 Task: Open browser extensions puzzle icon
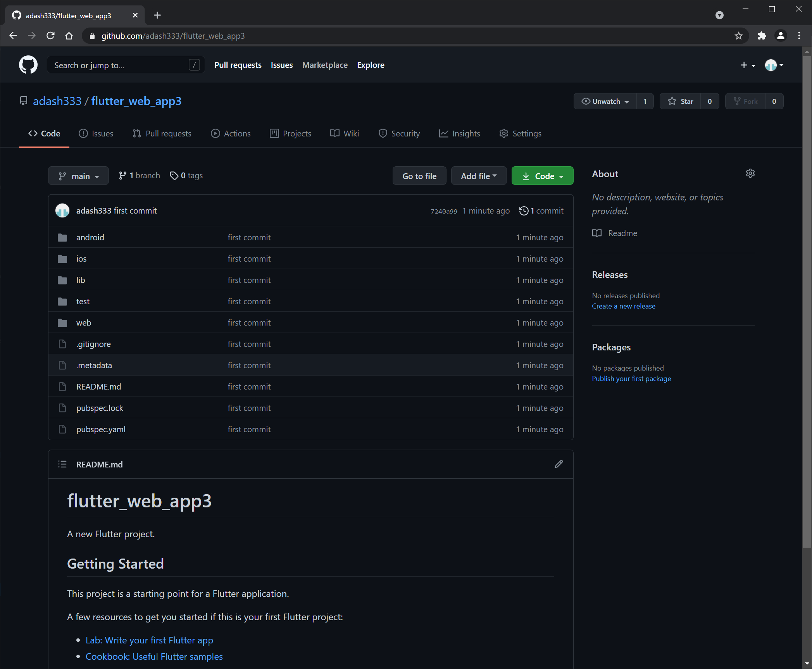(762, 36)
